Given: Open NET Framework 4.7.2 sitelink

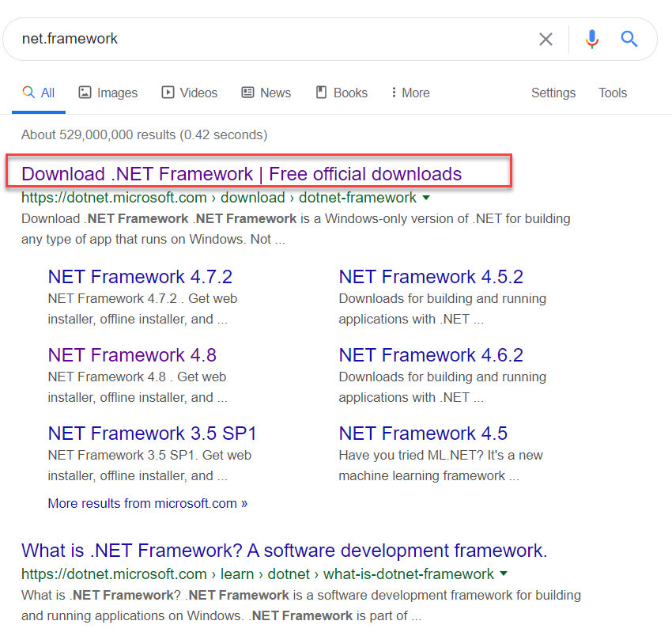Looking at the screenshot, I should point(140,277).
